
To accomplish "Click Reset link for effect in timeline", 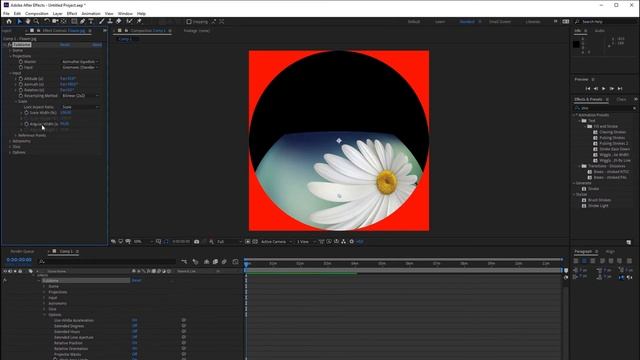I will pyautogui.click(x=136, y=281).
